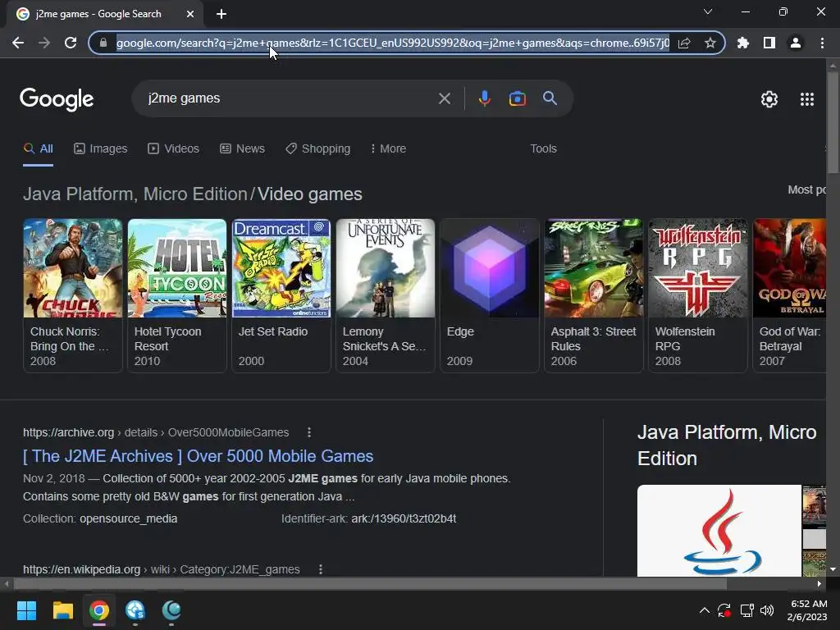Open the Wolfenstein RPG card
The height and width of the screenshot is (630, 840).
click(x=698, y=295)
